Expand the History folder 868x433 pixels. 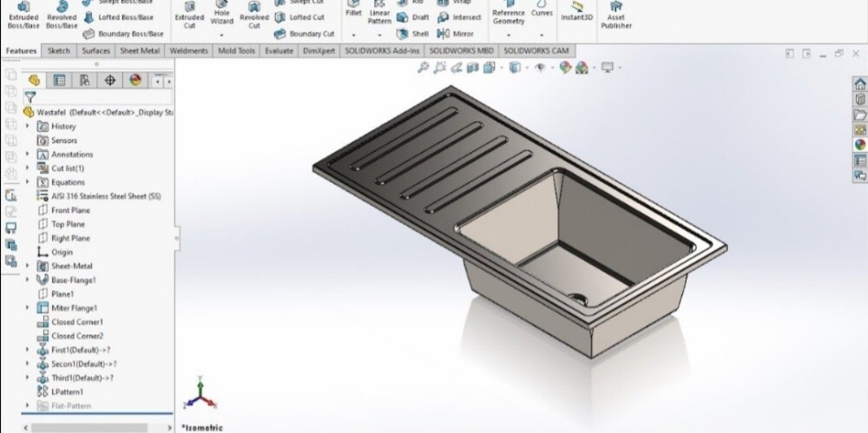27,126
